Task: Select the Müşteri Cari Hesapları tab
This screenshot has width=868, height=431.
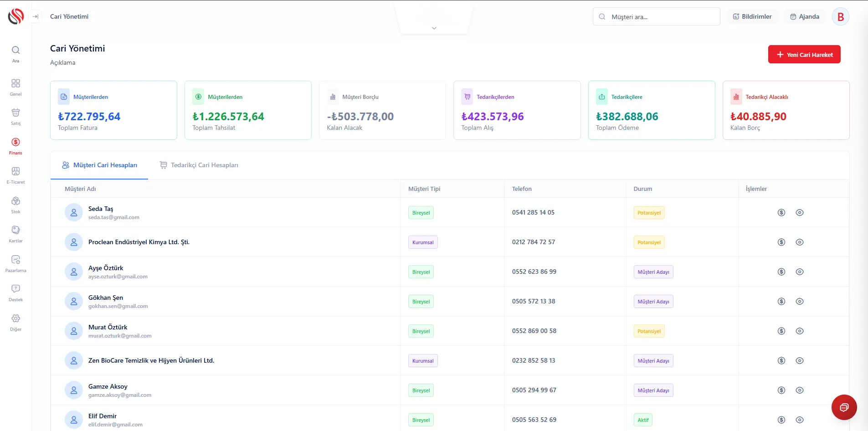Action: (99, 165)
